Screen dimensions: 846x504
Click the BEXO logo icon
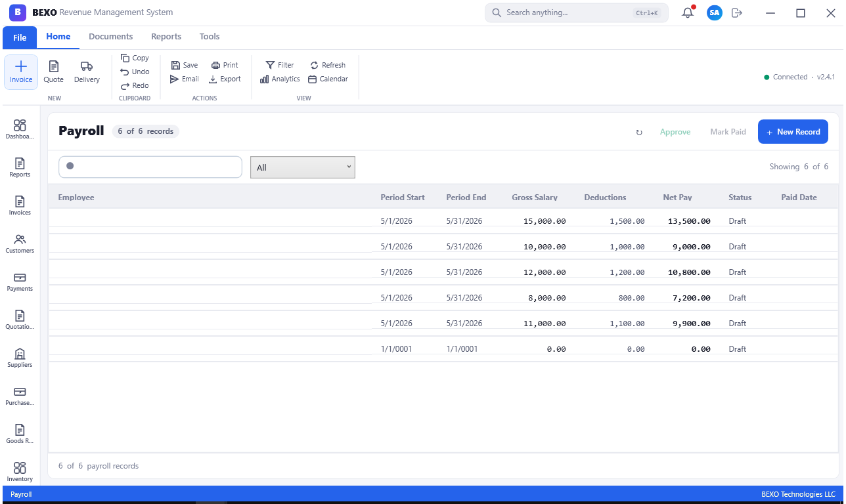18,12
